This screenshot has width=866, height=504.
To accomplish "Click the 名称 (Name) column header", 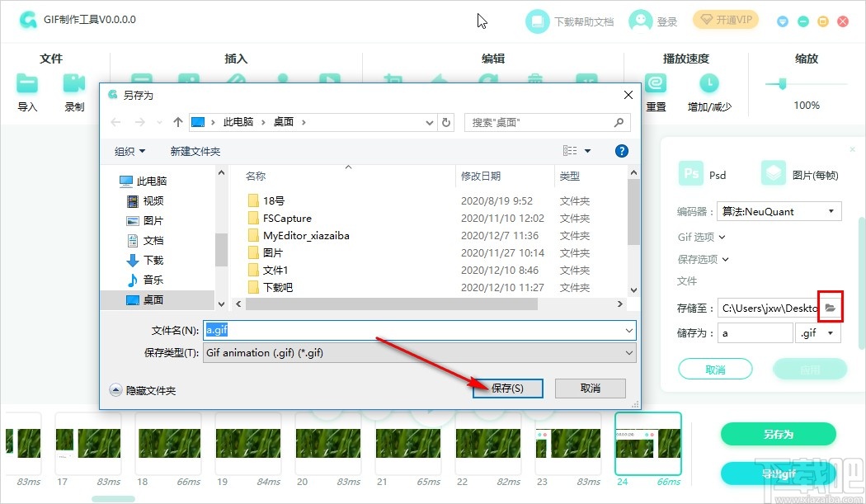I will point(256,176).
